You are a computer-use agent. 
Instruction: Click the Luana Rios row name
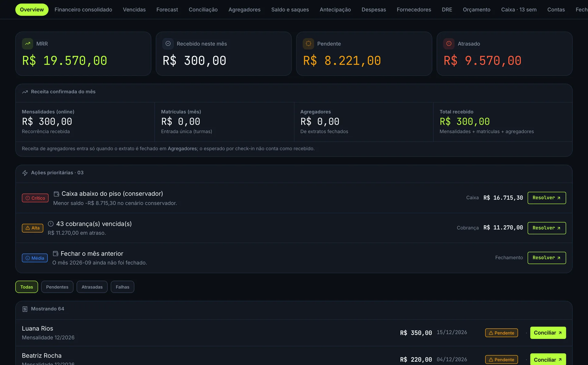tap(37, 329)
